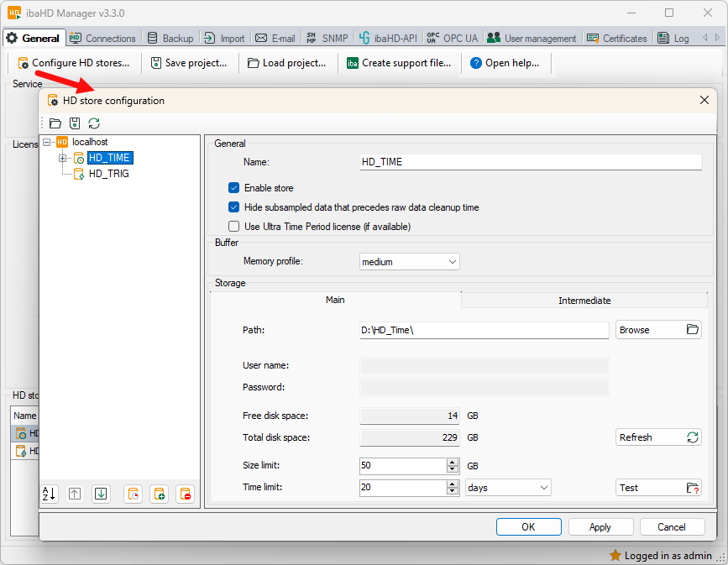This screenshot has width=728, height=565.
Task: Move selected store down with arrow button
Action: [x=101, y=494]
